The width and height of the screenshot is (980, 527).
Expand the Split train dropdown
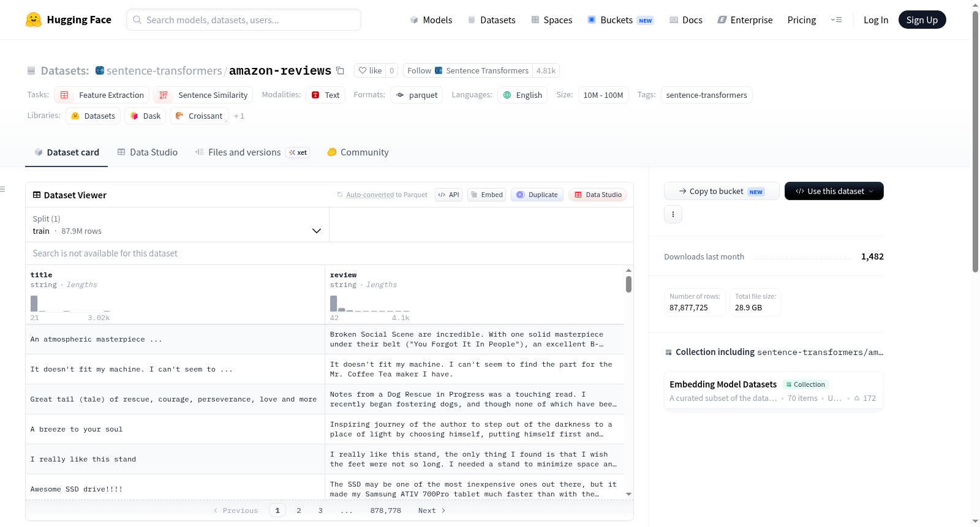[x=177, y=225]
